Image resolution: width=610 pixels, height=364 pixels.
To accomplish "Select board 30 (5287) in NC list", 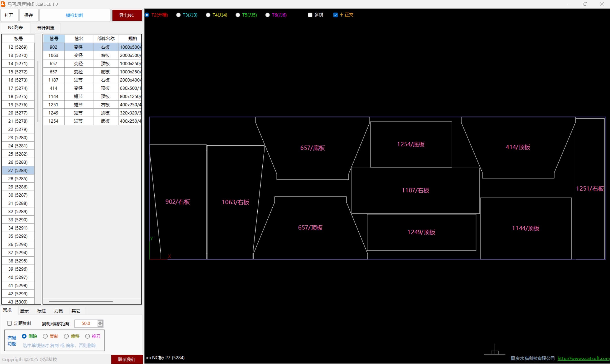I will pos(18,195).
